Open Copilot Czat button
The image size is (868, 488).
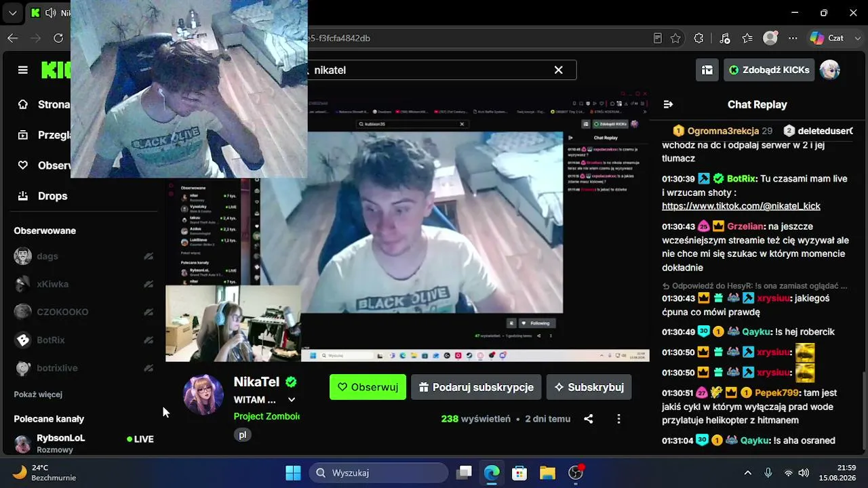(x=827, y=38)
